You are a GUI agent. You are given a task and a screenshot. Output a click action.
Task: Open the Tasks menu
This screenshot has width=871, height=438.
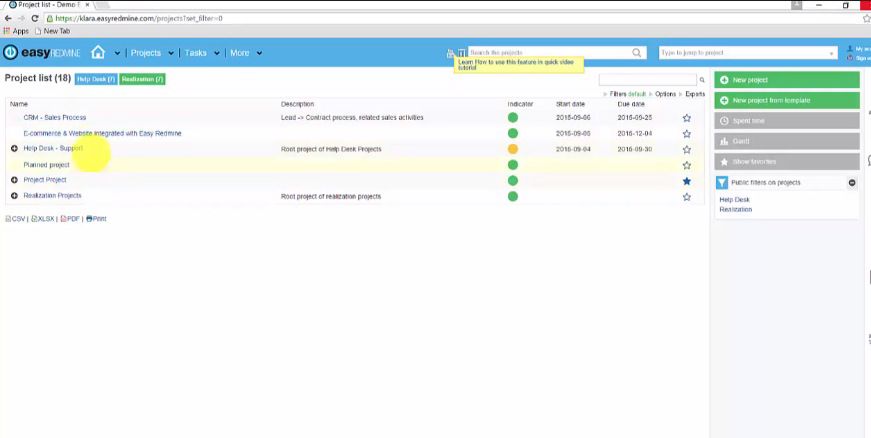tap(196, 53)
